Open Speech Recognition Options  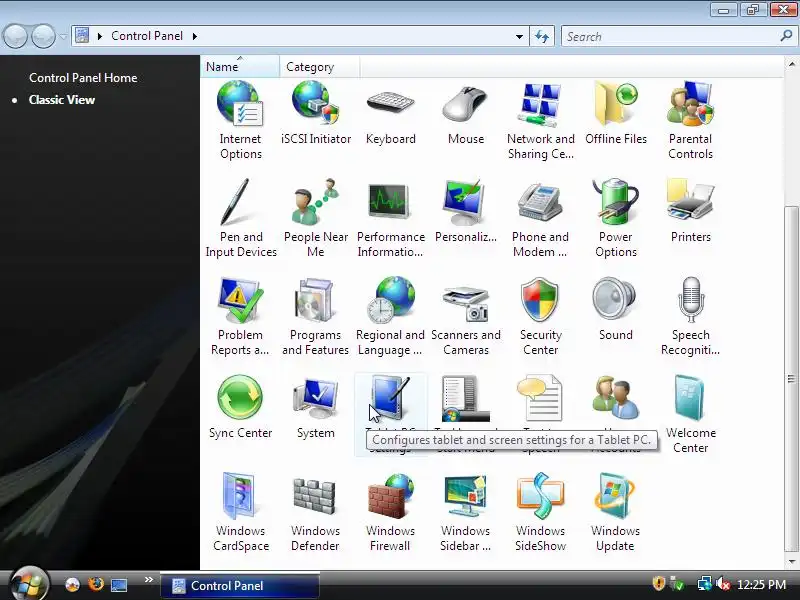point(690,316)
